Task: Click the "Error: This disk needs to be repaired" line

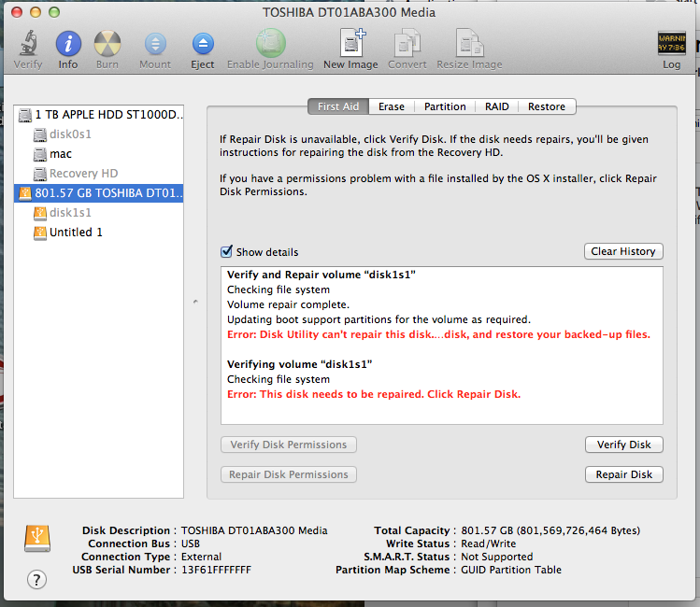Action: pyautogui.click(x=374, y=394)
